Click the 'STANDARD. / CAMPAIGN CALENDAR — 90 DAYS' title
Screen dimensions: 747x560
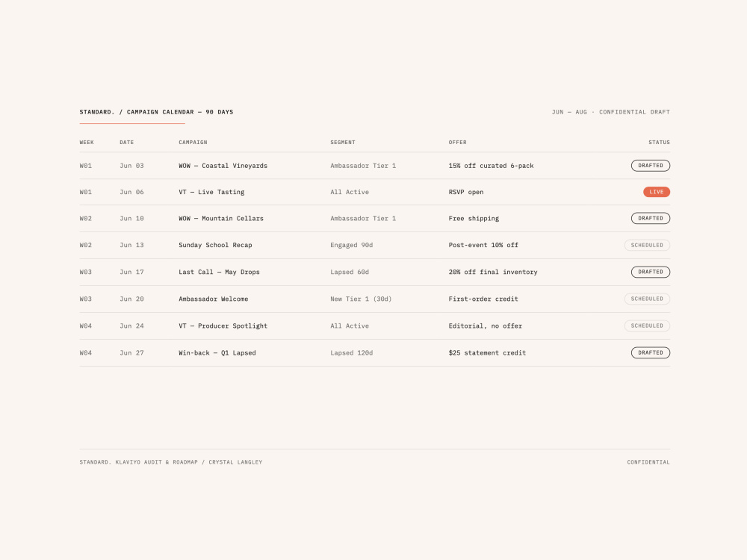tap(156, 112)
